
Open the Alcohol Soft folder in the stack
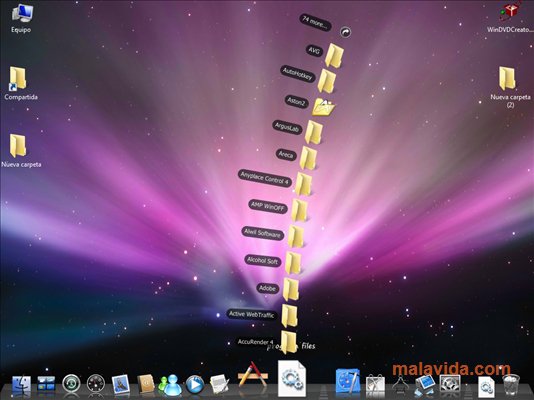pyautogui.click(x=293, y=263)
